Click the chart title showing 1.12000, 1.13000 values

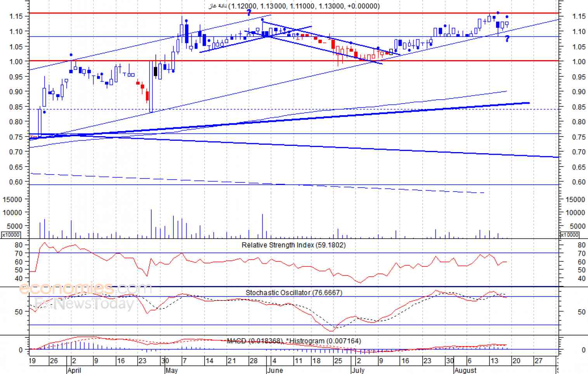pos(294,6)
